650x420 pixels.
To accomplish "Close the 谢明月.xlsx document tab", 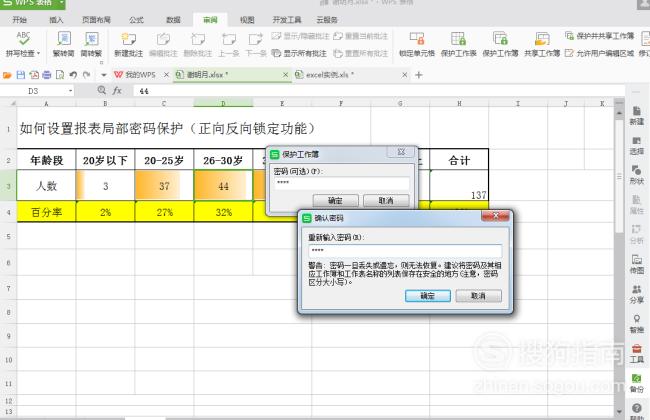I will pos(285,75).
